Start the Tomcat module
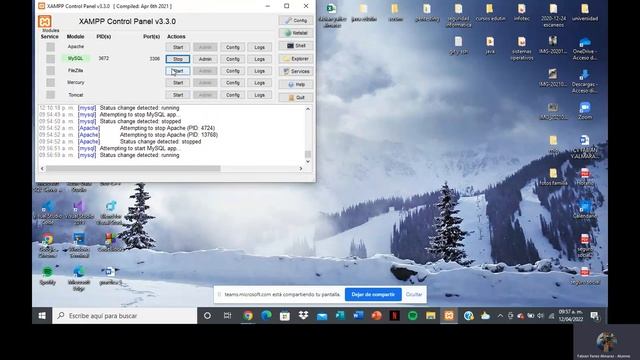The height and width of the screenshot is (360, 640). [178, 95]
